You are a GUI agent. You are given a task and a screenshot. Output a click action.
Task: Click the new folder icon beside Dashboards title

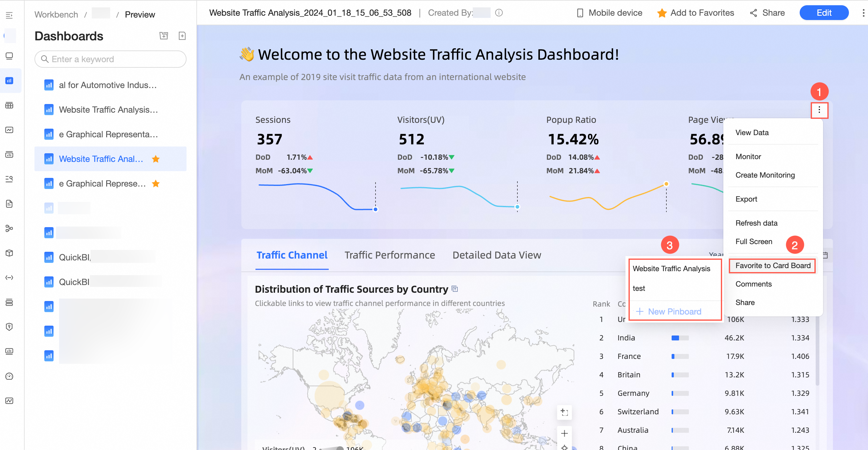coord(164,36)
